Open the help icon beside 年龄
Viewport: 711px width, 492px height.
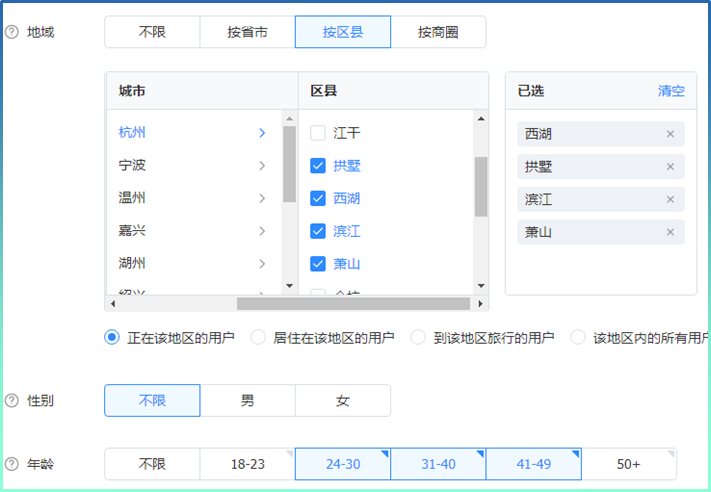point(11,464)
